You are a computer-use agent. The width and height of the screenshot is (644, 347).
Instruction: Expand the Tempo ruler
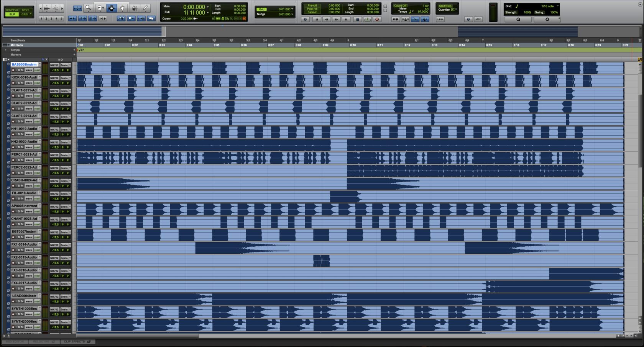[6, 50]
